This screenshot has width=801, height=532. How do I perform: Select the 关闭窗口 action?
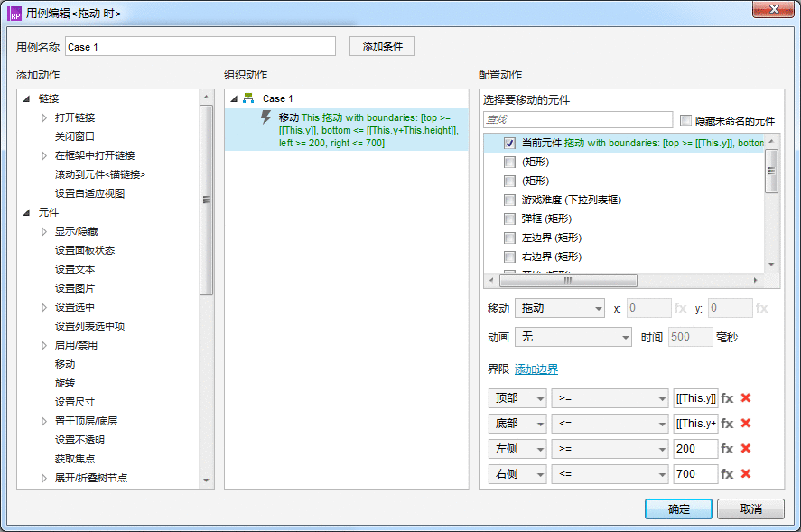[x=75, y=136]
